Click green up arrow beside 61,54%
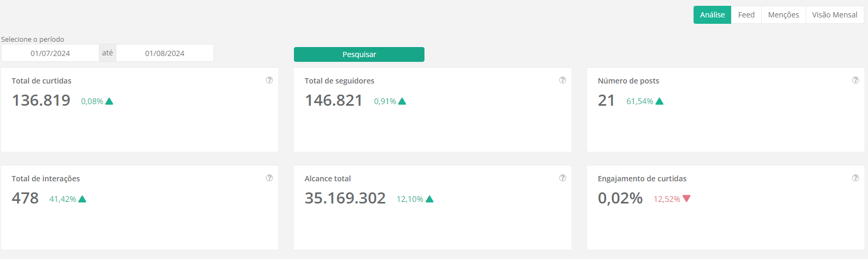The image size is (868, 259). [x=659, y=101]
